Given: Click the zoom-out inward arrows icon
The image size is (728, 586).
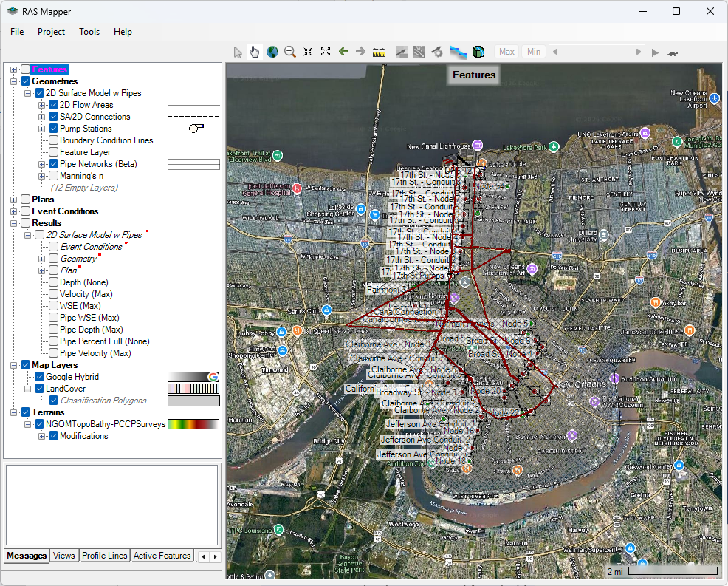Looking at the screenshot, I should (308, 52).
